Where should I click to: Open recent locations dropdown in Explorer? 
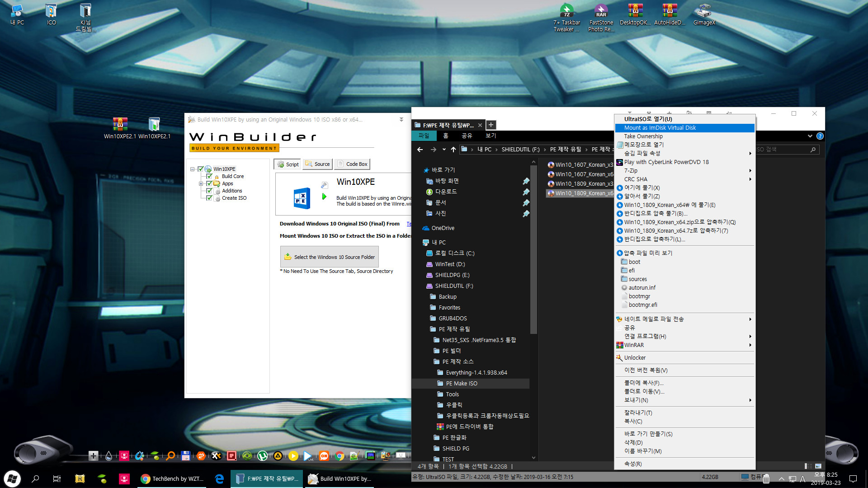pyautogui.click(x=444, y=150)
